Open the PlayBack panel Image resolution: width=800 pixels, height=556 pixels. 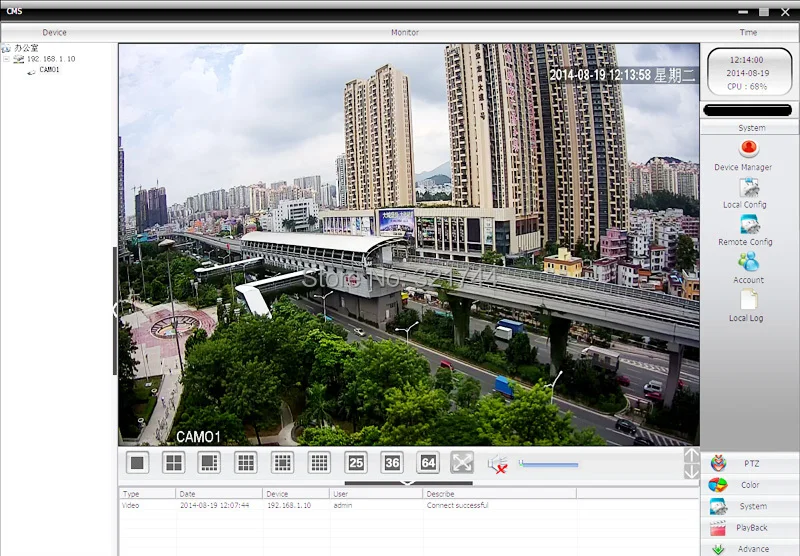tap(751, 527)
